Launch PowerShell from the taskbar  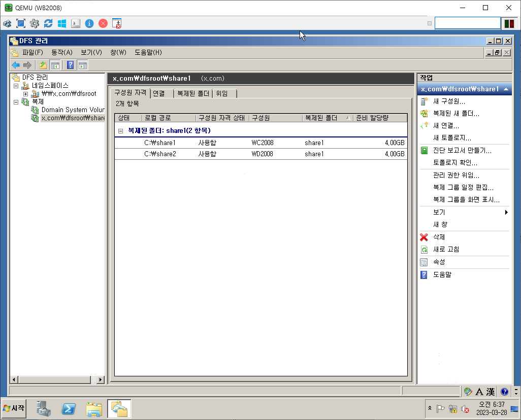coord(69,408)
